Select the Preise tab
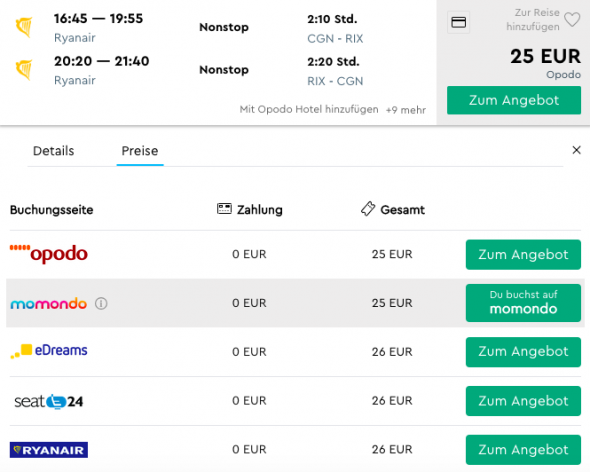The width and height of the screenshot is (590, 472). (140, 151)
